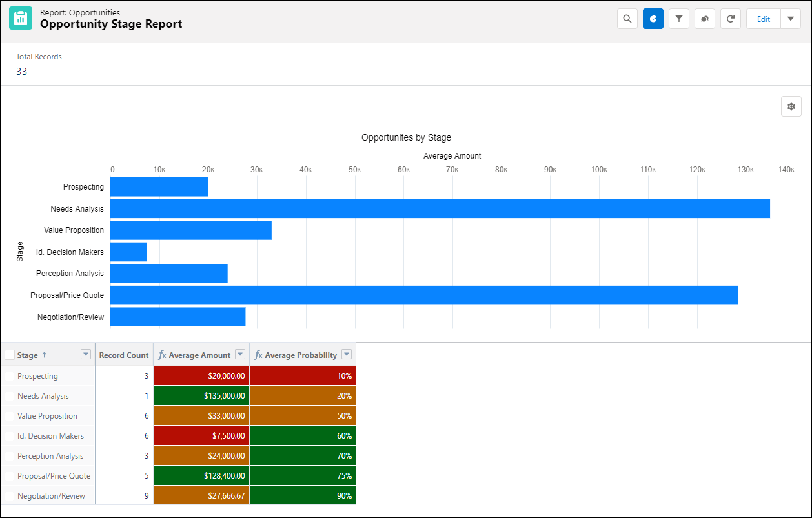Open the Chatter feed for this report
812x518 pixels.
coord(704,19)
